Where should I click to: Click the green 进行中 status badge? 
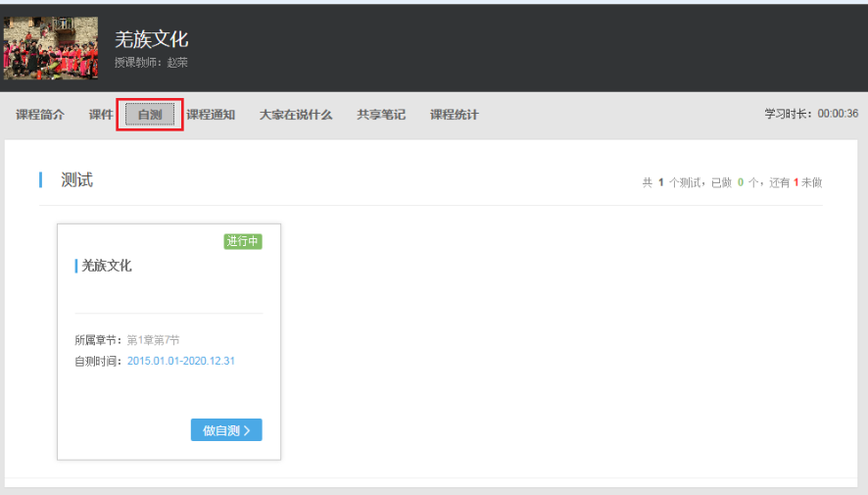point(243,241)
